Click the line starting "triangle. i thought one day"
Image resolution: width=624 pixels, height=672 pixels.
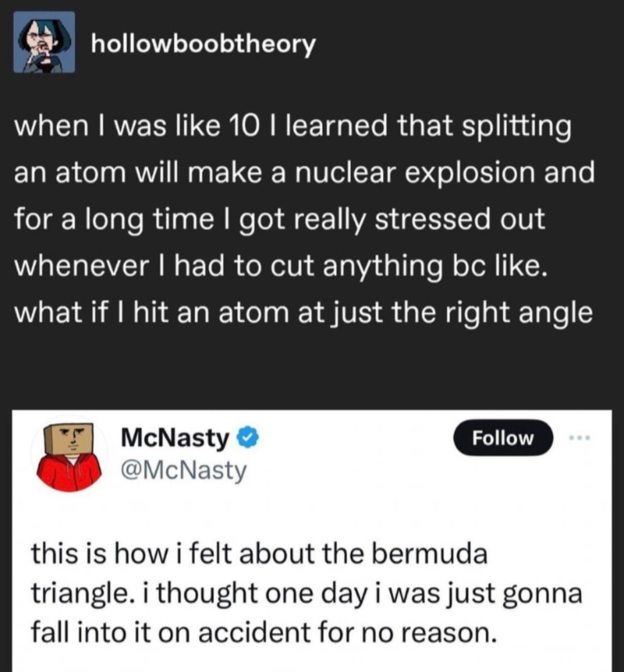point(307,593)
